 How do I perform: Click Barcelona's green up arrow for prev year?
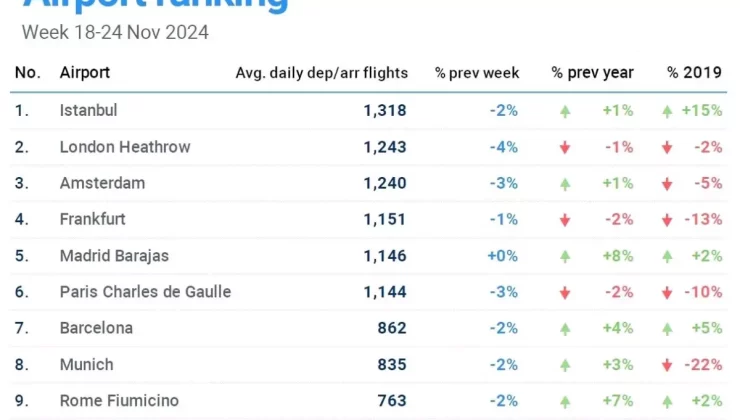pos(565,328)
